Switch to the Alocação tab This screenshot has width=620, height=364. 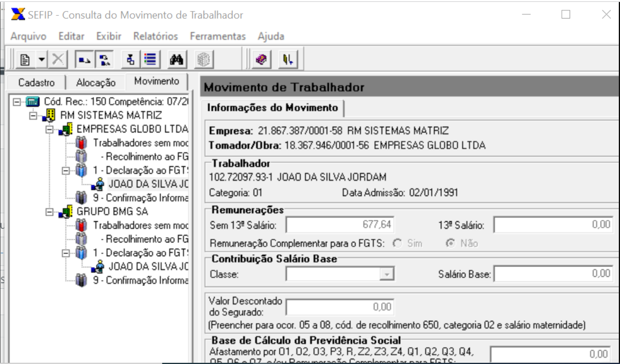pyautogui.click(x=96, y=83)
